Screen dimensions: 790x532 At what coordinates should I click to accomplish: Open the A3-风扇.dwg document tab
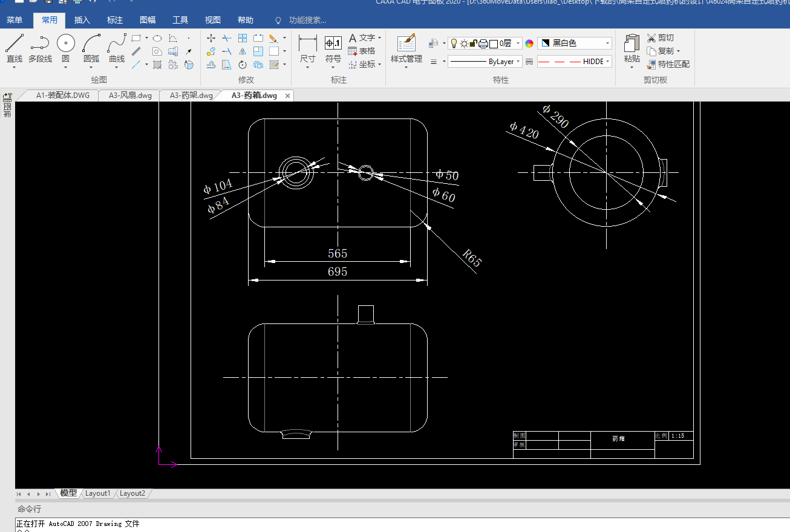point(130,96)
